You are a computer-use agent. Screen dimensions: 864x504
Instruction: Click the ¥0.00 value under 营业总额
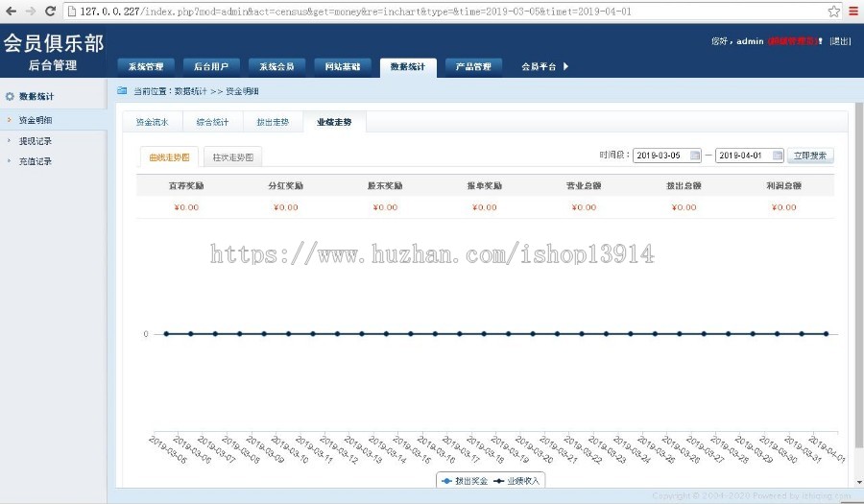(584, 207)
